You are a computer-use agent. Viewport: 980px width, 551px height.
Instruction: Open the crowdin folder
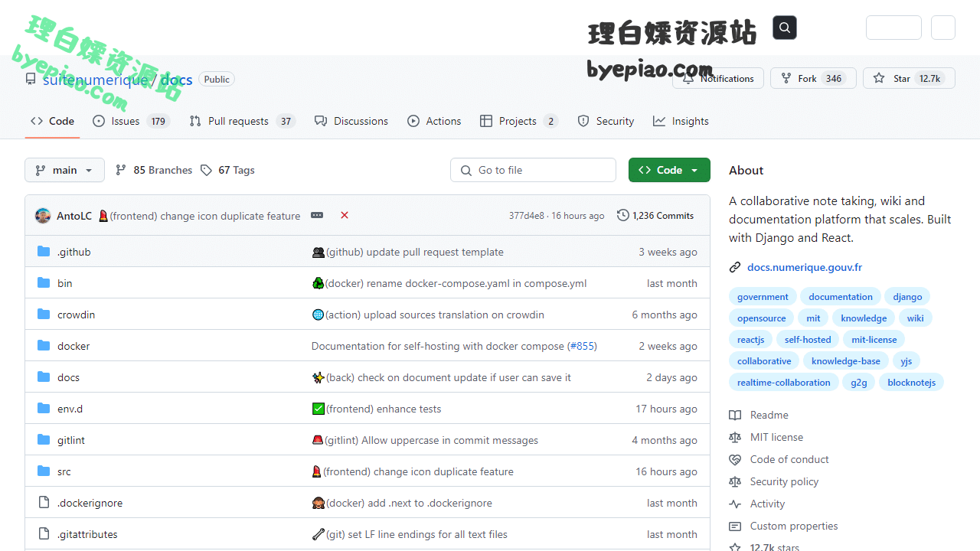[x=76, y=315]
